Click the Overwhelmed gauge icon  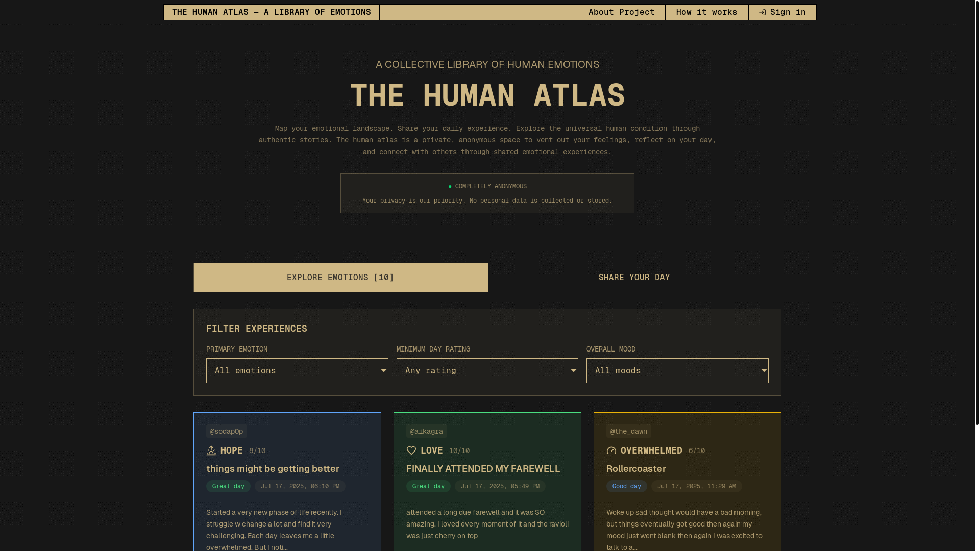611,450
